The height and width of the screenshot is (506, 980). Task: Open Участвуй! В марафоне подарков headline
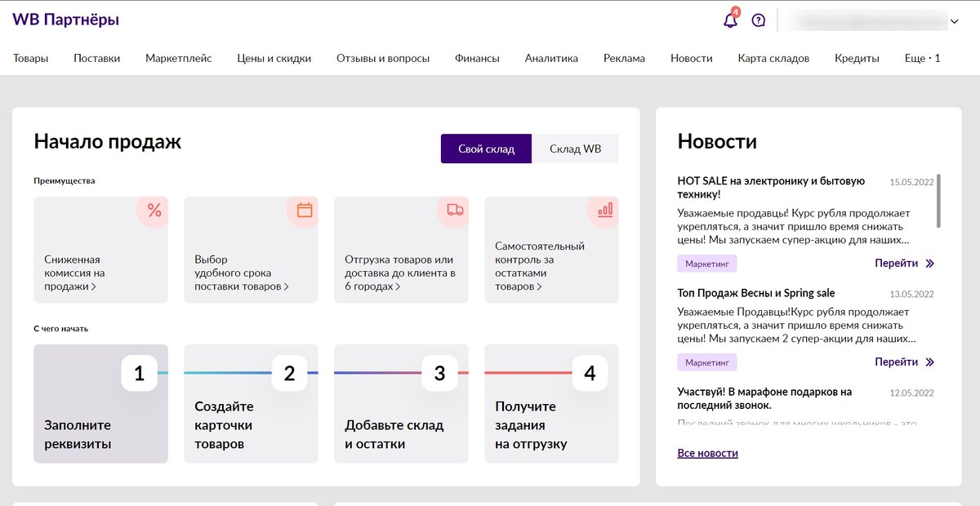pos(765,398)
